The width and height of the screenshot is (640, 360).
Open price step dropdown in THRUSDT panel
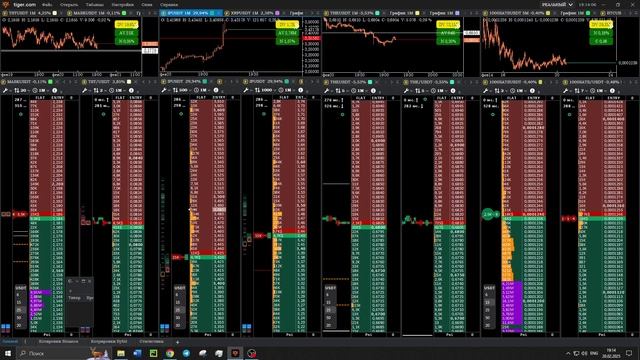pos(341,90)
